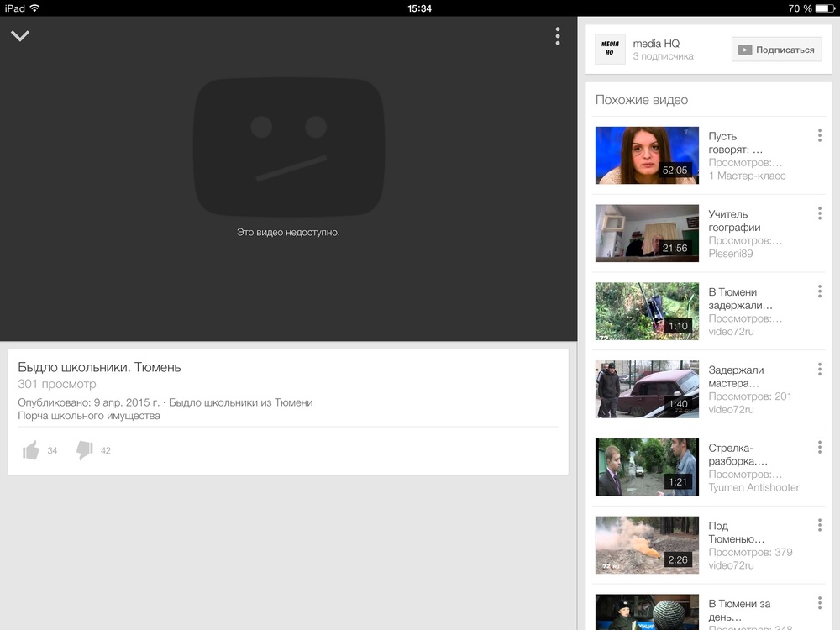Screen dimensions: 840x630
Task: Tap the 'Pleseni89' channel name
Action: (730, 254)
